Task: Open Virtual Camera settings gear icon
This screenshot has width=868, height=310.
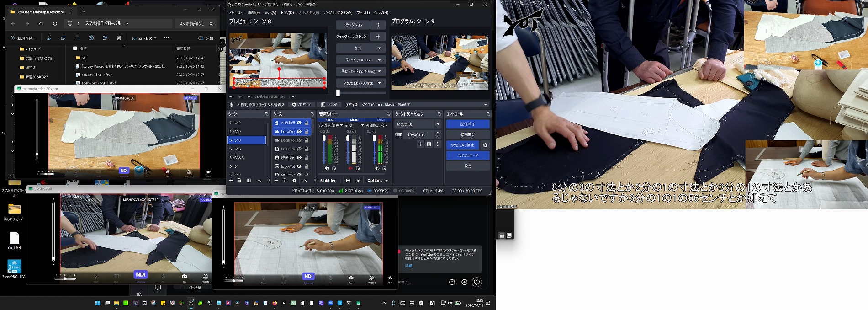Action: [485, 145]
